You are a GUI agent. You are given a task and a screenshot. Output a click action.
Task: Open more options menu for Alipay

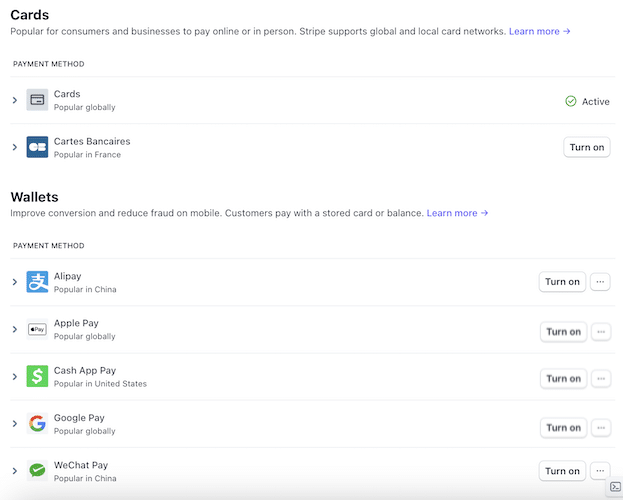tap(600, 282)
